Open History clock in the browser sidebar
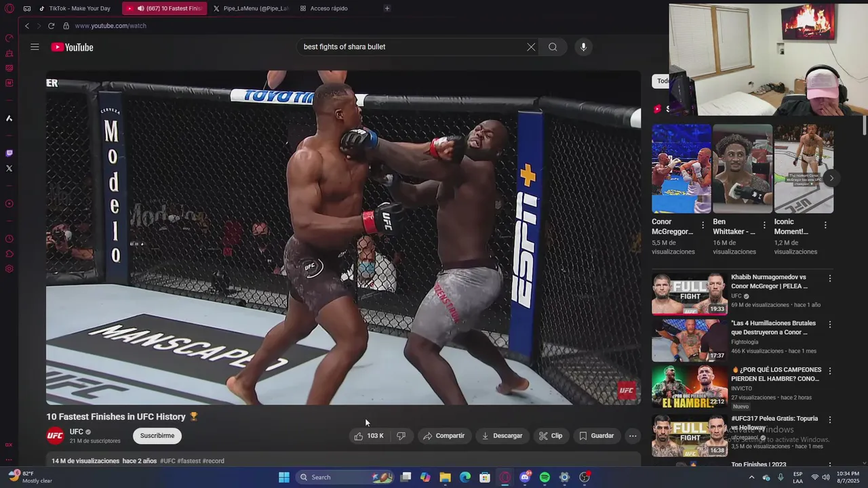Screen dimensions: 868x488 [9, 239]
